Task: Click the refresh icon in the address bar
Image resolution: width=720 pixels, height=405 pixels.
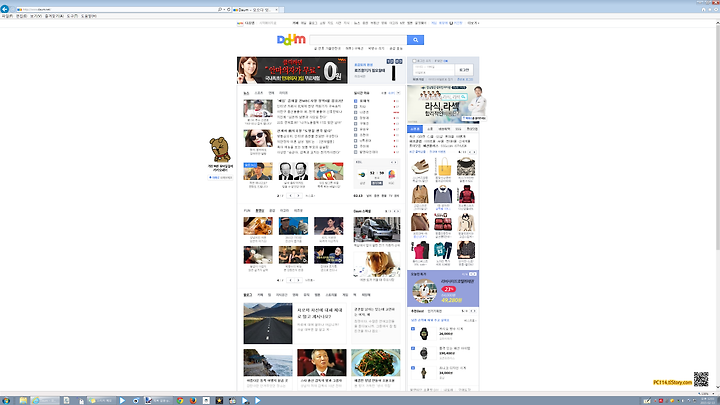Action: tap(229, 9)
